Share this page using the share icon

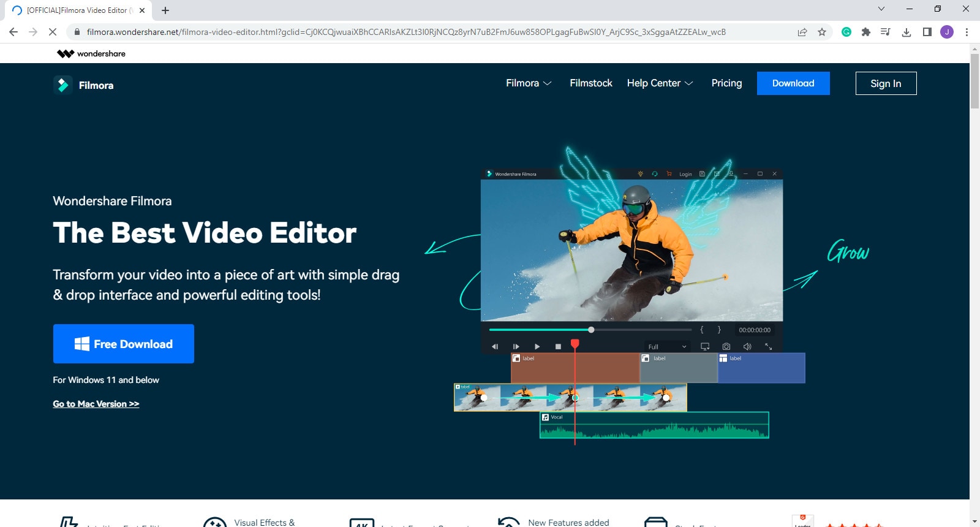(x=802, y=32)
